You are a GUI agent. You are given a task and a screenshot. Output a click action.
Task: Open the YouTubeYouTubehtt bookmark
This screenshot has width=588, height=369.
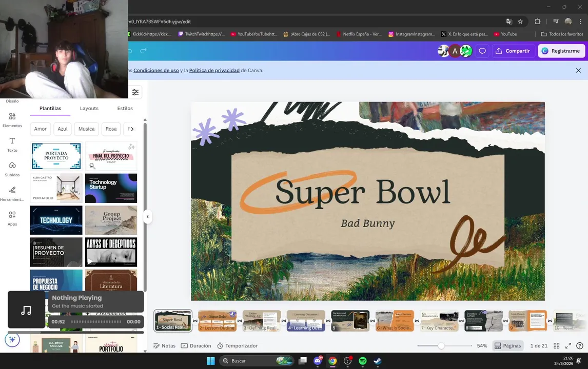point(254,34)
